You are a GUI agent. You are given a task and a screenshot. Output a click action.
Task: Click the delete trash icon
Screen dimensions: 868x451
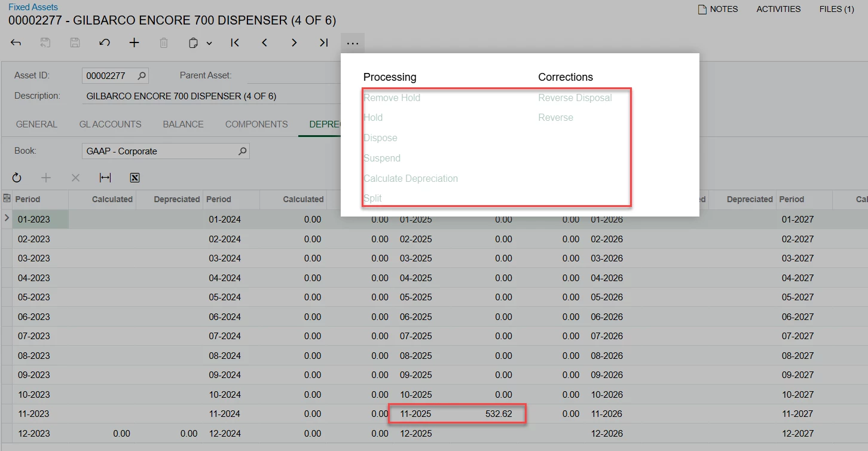164,43
